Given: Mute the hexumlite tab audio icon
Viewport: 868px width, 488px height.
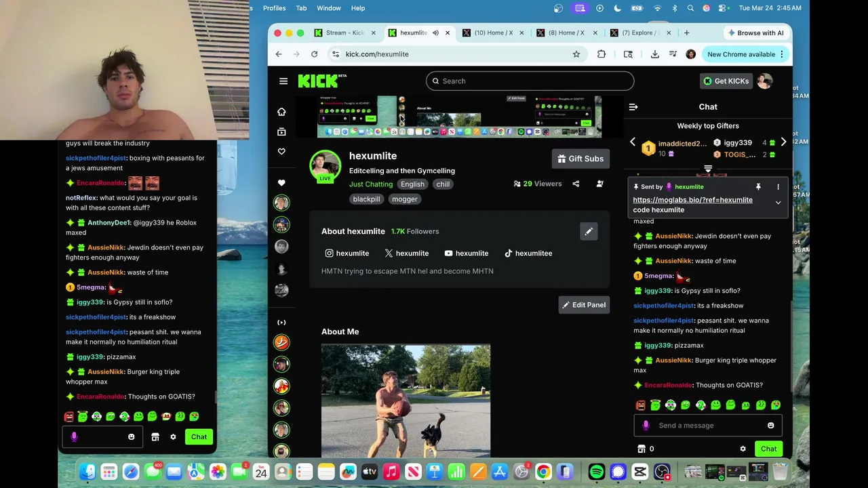Looking at the screenshot, I should [x=435, y=33].
